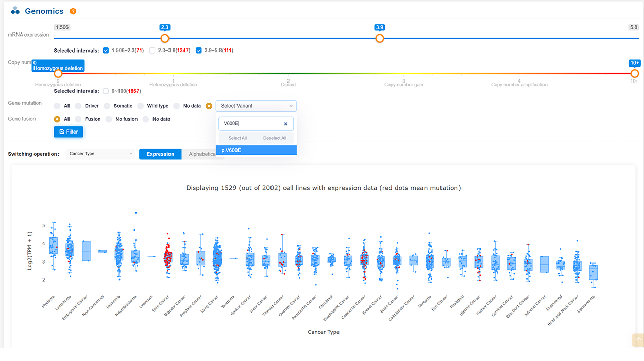Image resolution: width=644 pixels, height=361 pixels.
Task: Expand the Cancer Type switching dropdown
Action: tap(100, 154)
